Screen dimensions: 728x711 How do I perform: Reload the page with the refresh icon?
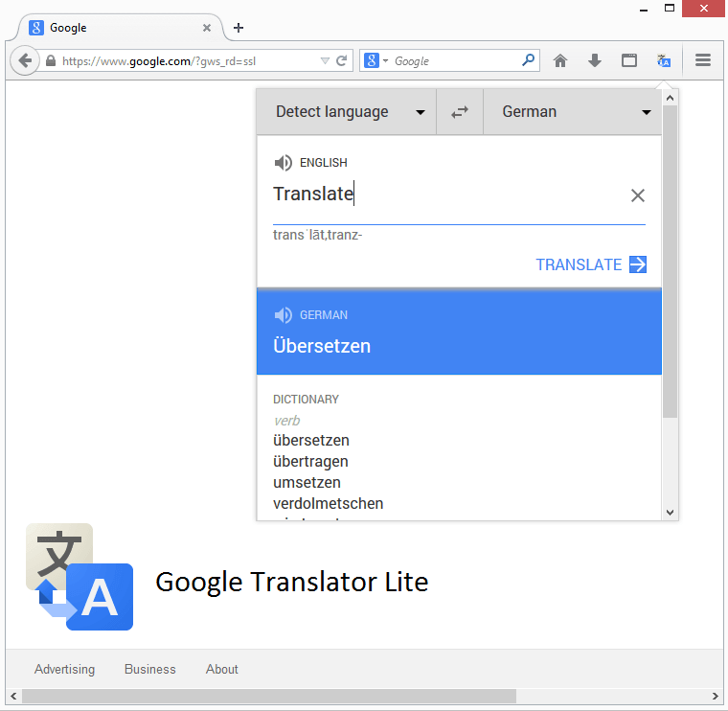pos(342,60)
